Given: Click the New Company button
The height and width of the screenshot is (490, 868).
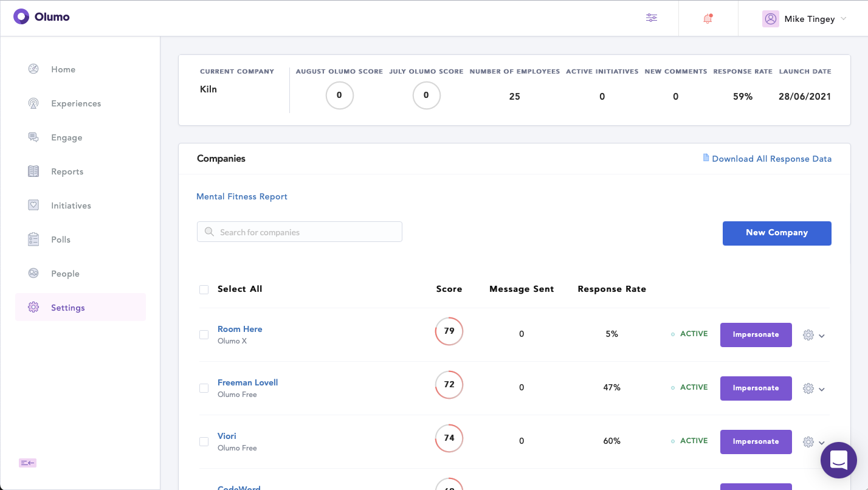Looking at the screenshot, I should pyautogui.click(x=777, y=233).
